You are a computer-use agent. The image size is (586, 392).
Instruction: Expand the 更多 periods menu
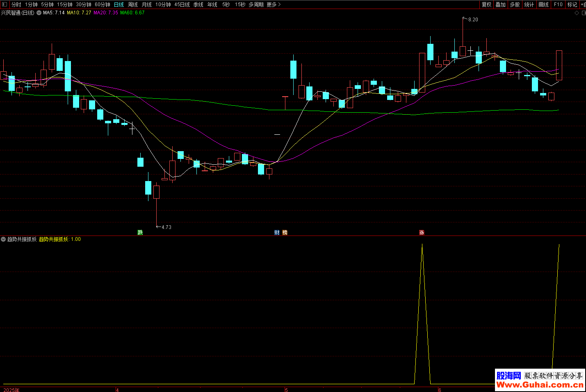point(274,5)
